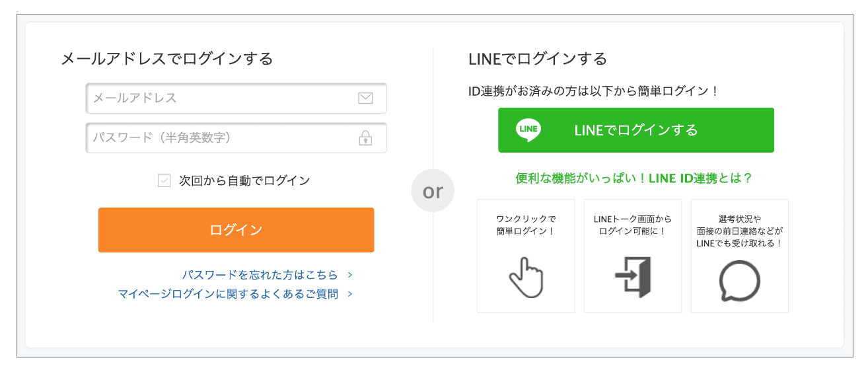The width and height of the screenshot is (868, 374).
Task: Click the LINE speech-bubble logo
Action: [528, 130]
